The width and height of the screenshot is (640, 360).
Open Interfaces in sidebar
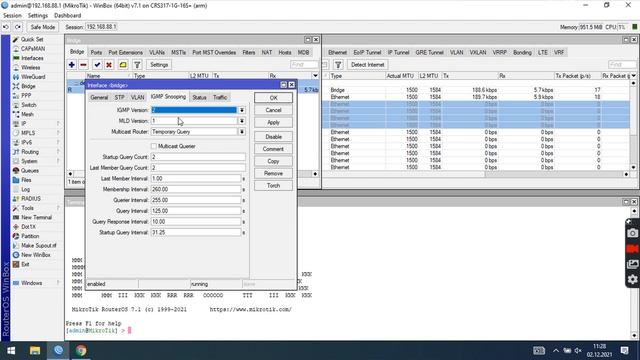coord(32,58)
